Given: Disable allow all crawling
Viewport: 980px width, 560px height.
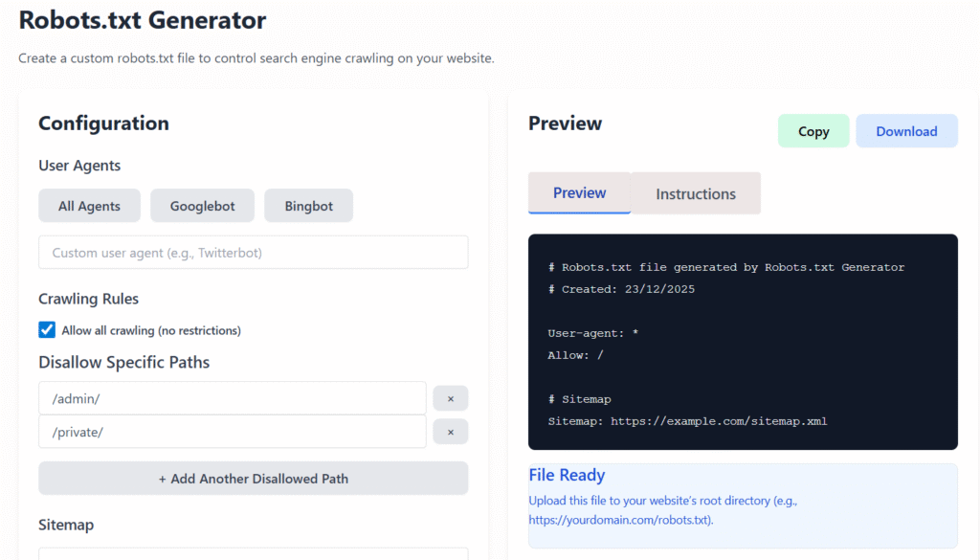Looking at the screenshot, I should pos(46,329).
